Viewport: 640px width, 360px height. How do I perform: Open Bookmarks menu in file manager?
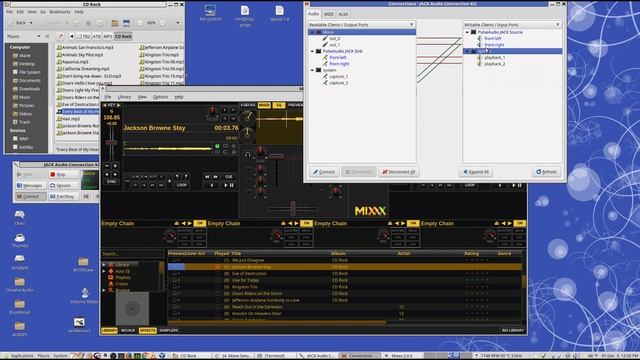click(x=60, y=12)
